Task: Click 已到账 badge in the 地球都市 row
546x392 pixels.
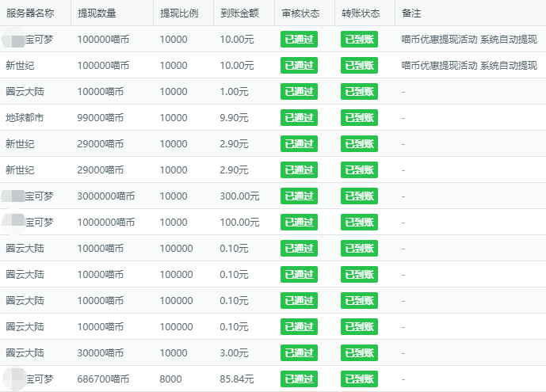Action: click(x=359, y=117)
